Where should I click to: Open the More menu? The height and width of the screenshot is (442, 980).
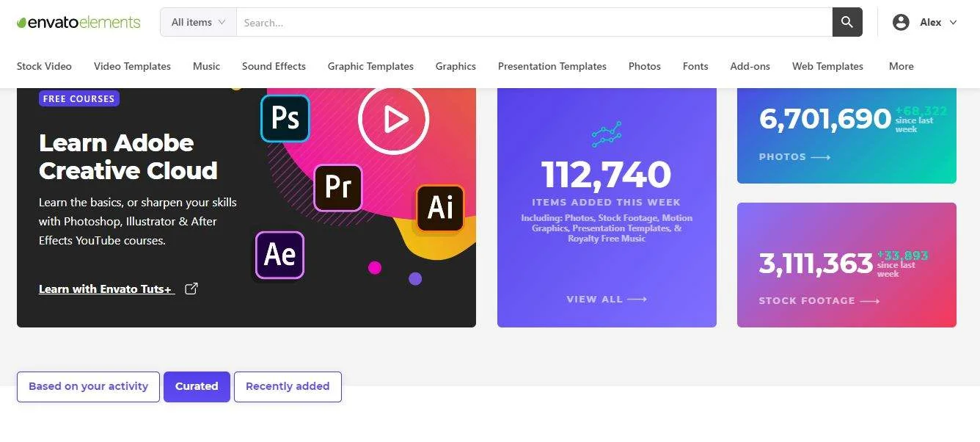tap(901, 66)
